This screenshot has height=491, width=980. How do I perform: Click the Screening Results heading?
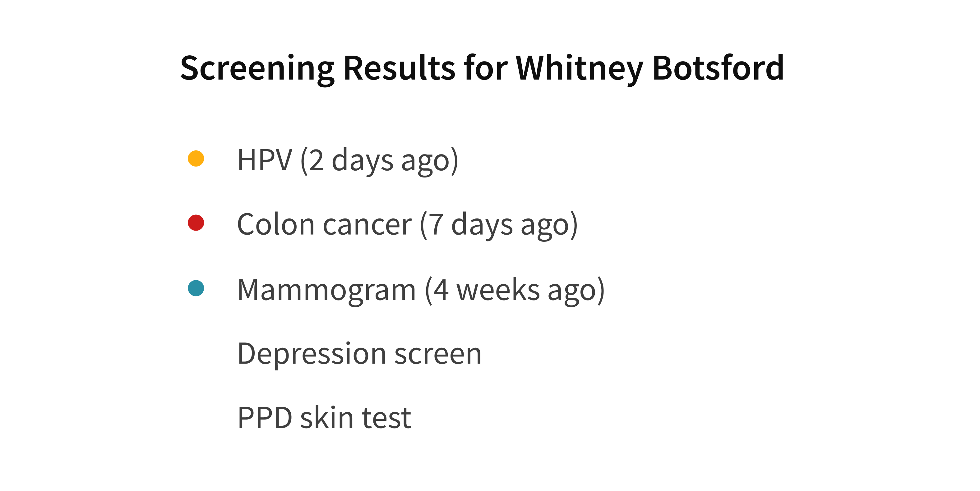[482, 68]
